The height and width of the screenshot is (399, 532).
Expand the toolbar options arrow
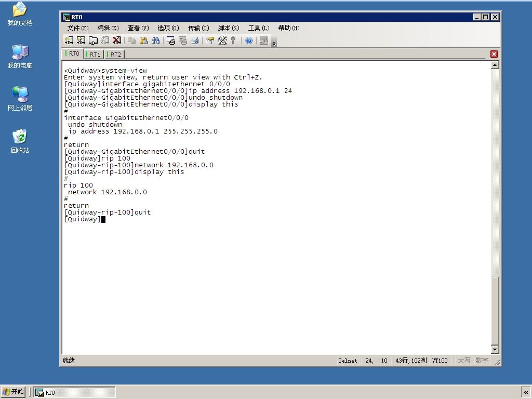click(274, 42)
